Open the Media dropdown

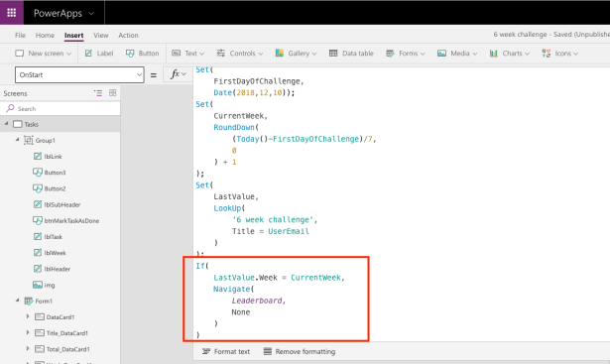[457, 54]
